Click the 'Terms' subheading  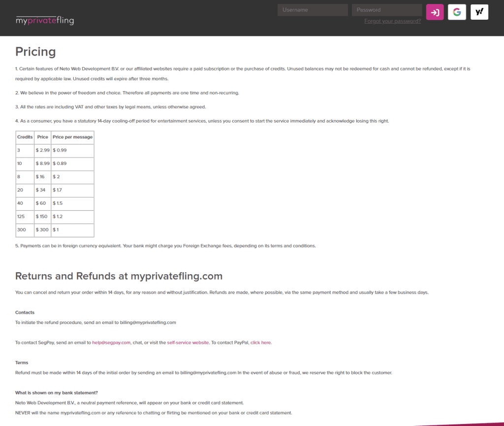tap(22, 362)
